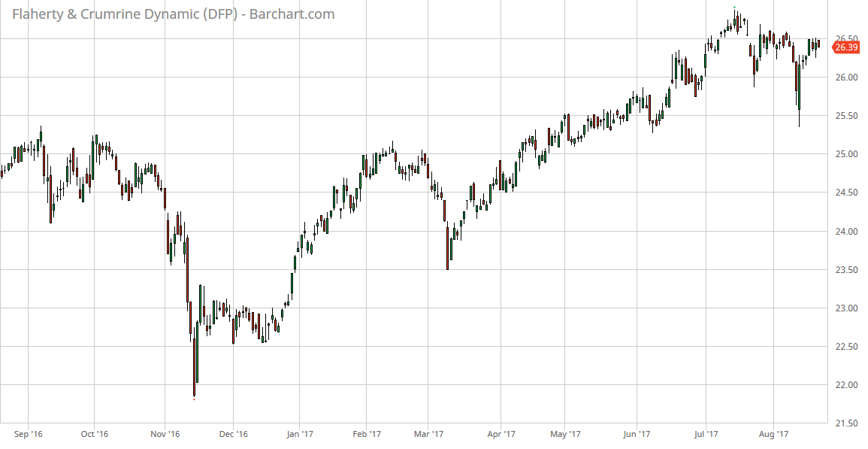Click the 23.00 price axis label

(847, 308)
